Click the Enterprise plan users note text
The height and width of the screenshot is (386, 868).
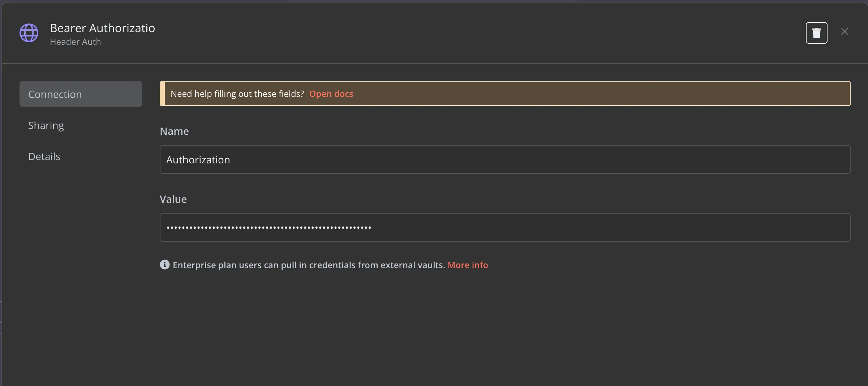[x=309, y=265]
